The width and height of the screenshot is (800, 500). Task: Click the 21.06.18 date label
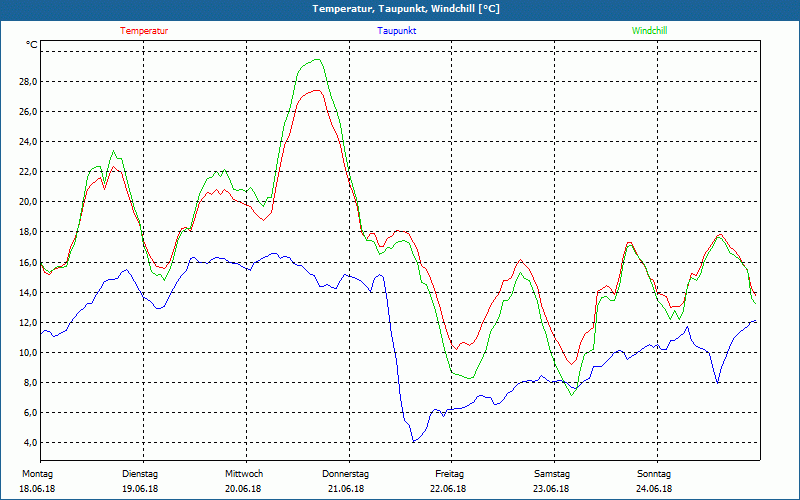coord(346,489)
